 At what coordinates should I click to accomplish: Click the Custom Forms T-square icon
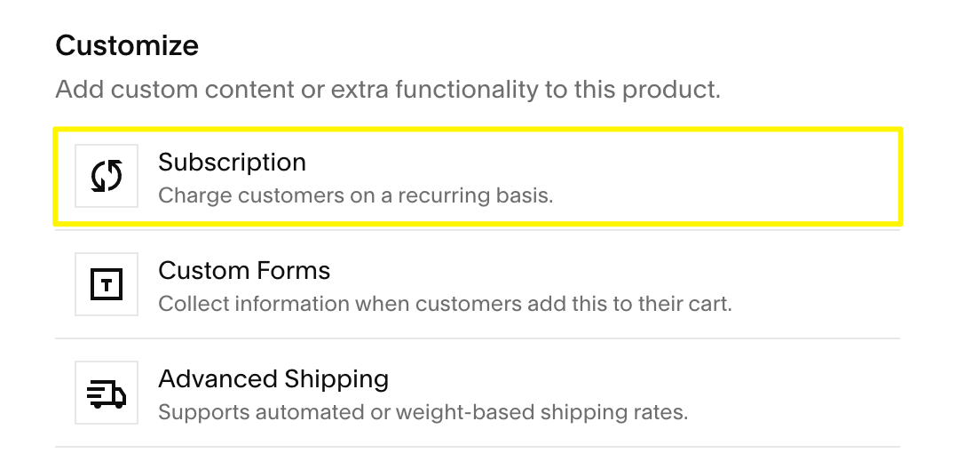pos(107,284)
